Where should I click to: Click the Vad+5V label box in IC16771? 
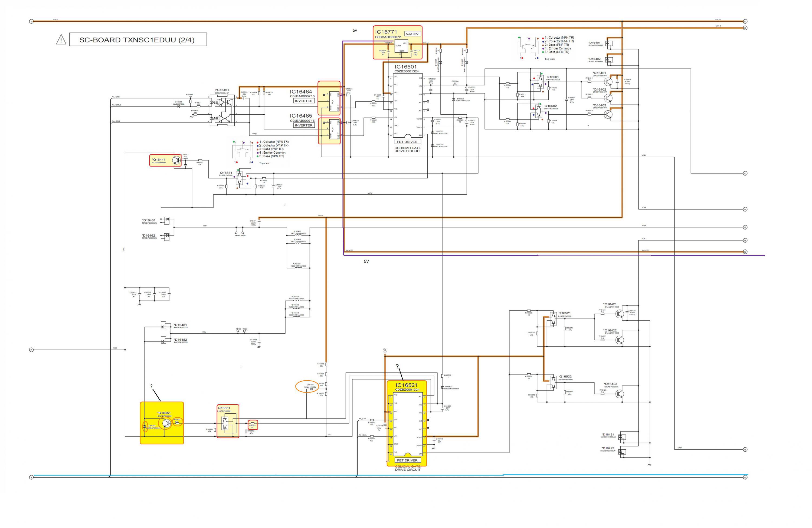tap(412, 34)
